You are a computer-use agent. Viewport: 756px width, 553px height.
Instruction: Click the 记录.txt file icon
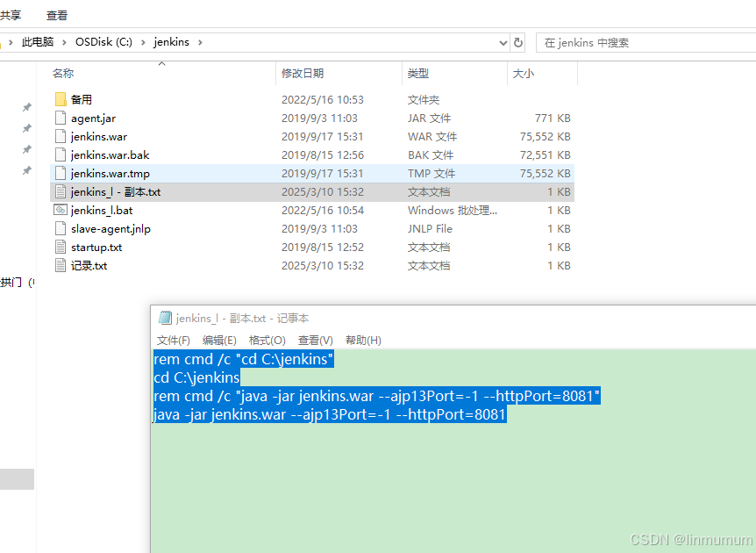click(61, 265)
